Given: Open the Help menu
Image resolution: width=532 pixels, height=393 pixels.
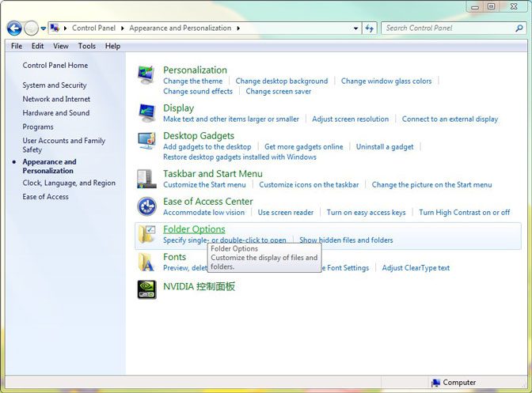Looking at the screenshot, I should (x=112, y=46).
